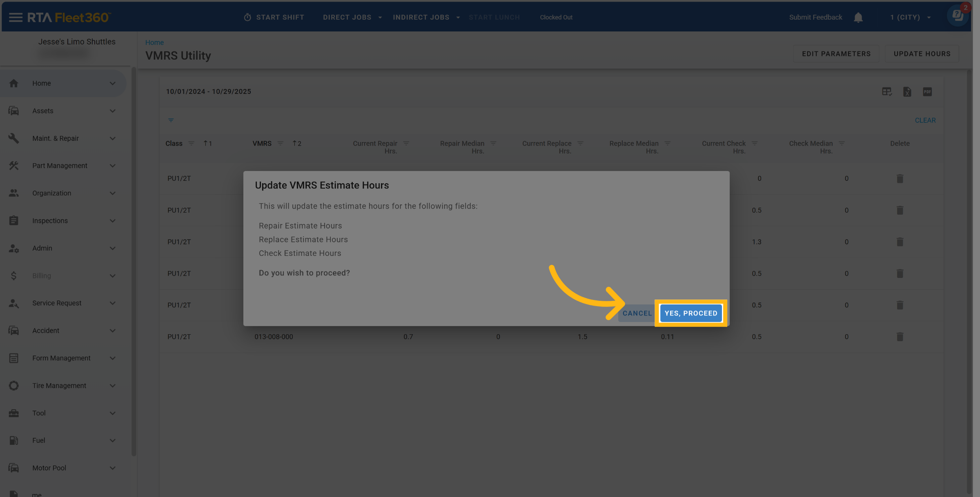Open help chat icon with badge
The width and height of the screenshot is (980, 497).
(958, 16)
